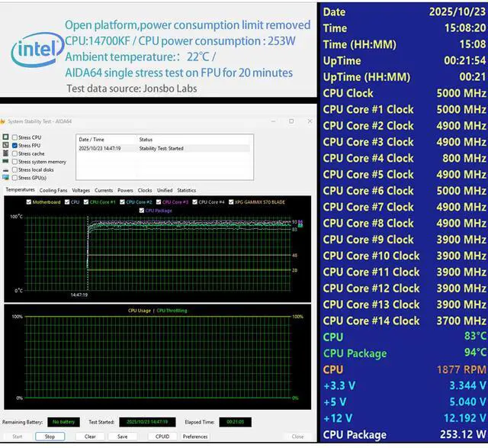Screen dimensions: 488x448
Task: Hide the CPU Package graph line
Action: [x=141, y=210]
